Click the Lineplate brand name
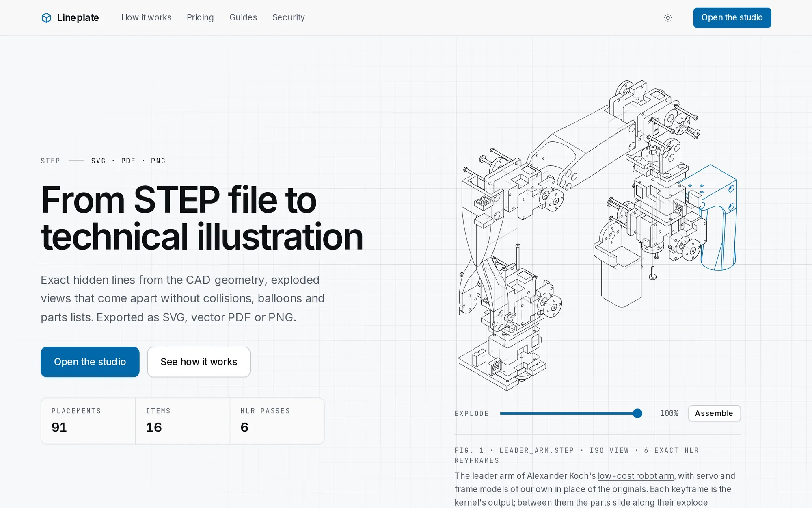The image size is (812, 508). click(x=78, y=17)
